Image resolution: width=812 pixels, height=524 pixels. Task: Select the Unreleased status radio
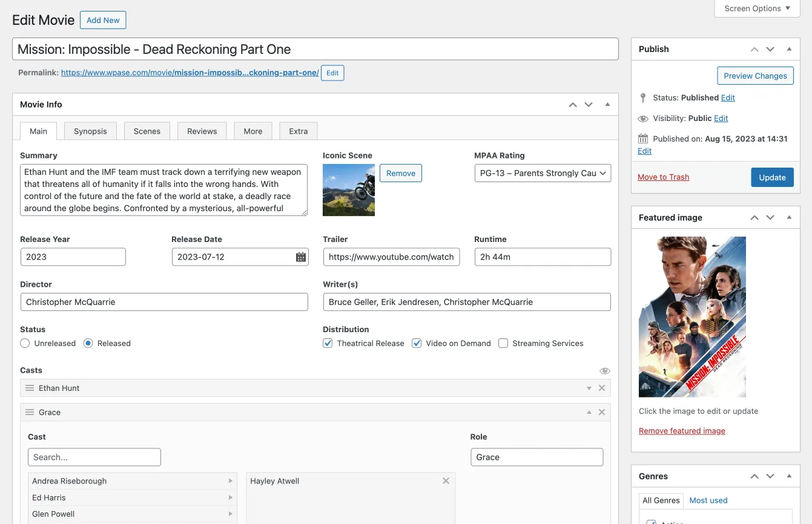(25, 343)
